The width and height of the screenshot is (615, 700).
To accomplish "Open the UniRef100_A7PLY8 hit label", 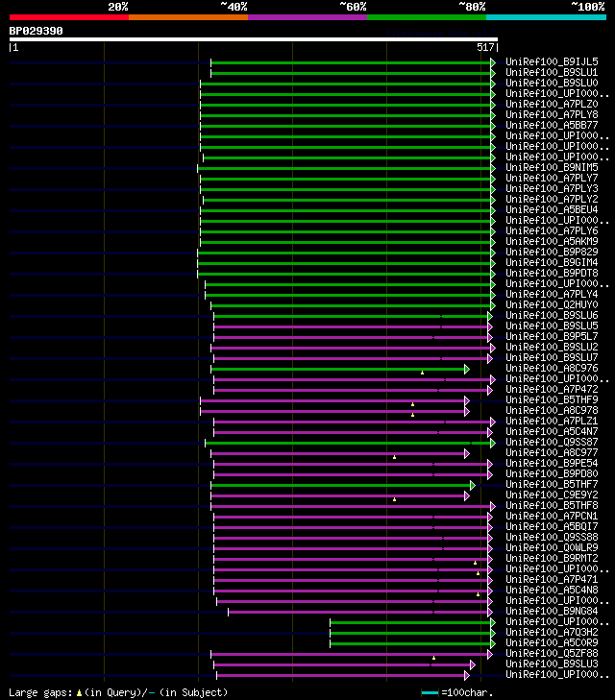I will pos(552,114).
